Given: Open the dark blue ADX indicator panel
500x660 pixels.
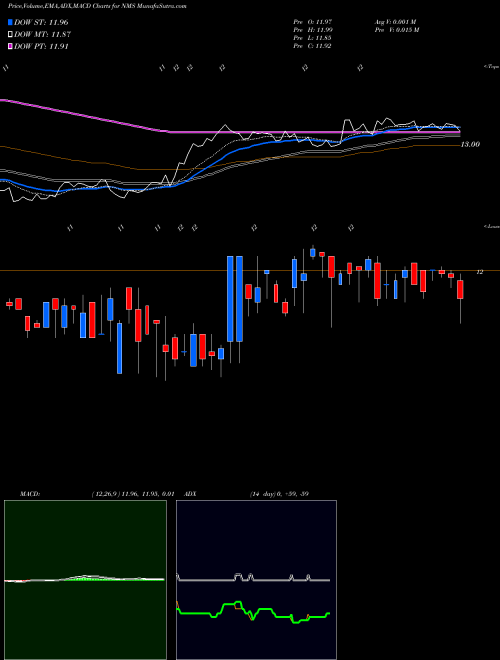Looking at the screenshot, I should 256,580.
